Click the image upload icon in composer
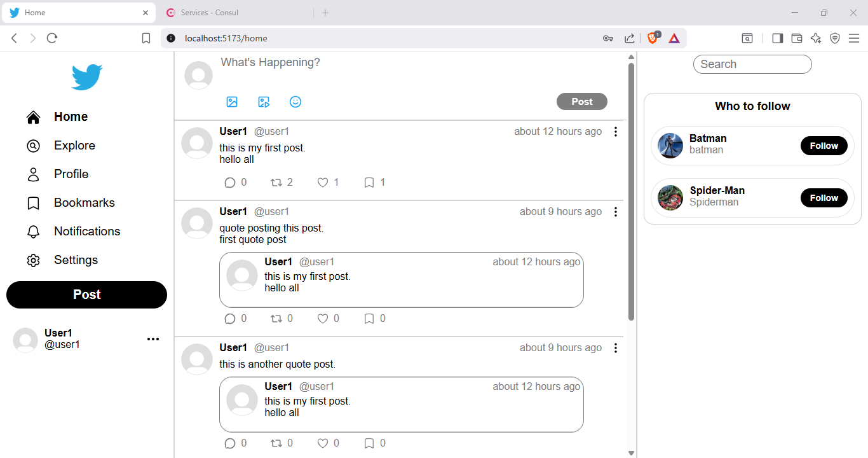This screenshot has width=868, height=458. pos(232,102)
